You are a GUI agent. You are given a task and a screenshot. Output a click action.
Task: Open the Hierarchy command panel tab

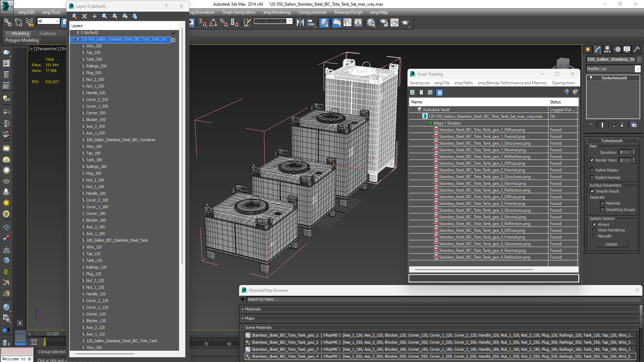click(607, 49)
